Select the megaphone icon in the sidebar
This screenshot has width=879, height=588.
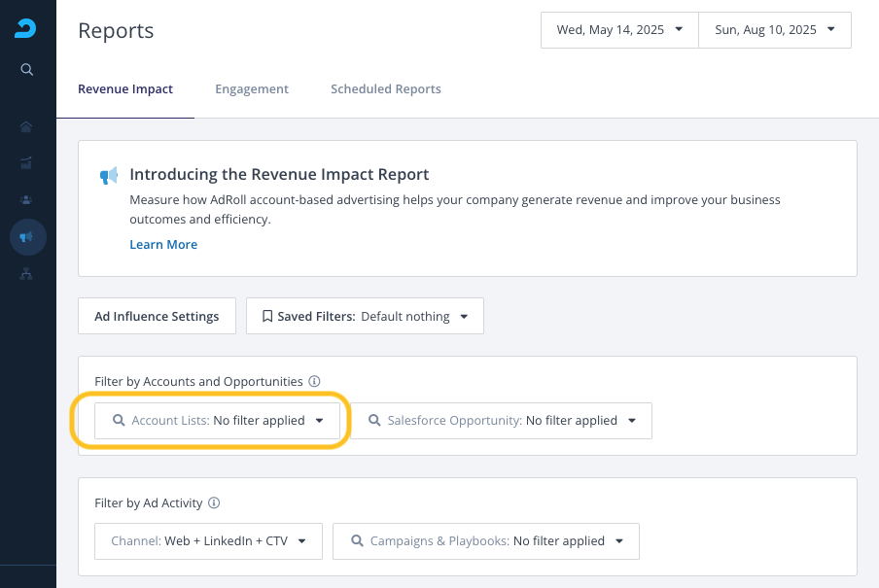point(27,236)
